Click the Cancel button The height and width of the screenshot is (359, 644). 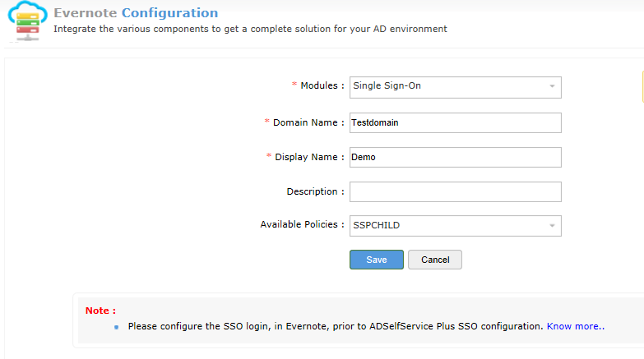(434, 260)
